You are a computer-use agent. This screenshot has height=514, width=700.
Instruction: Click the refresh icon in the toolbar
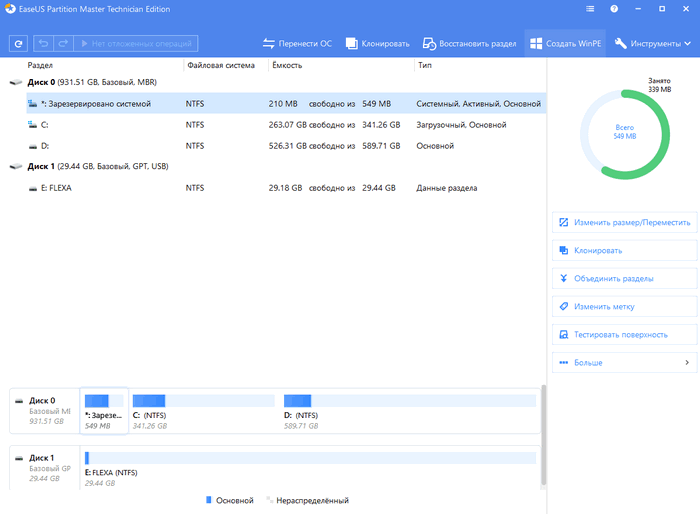18,44
